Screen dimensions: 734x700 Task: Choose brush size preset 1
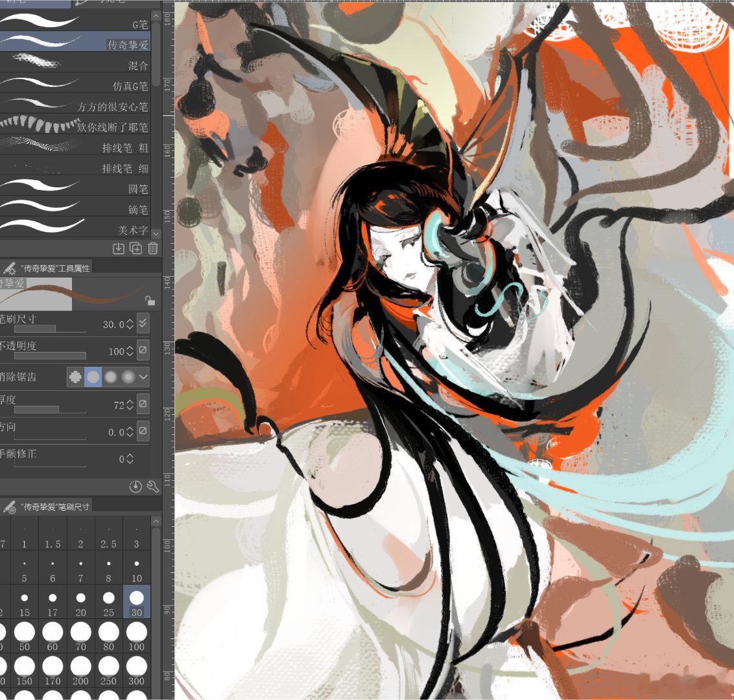point(25,534)
